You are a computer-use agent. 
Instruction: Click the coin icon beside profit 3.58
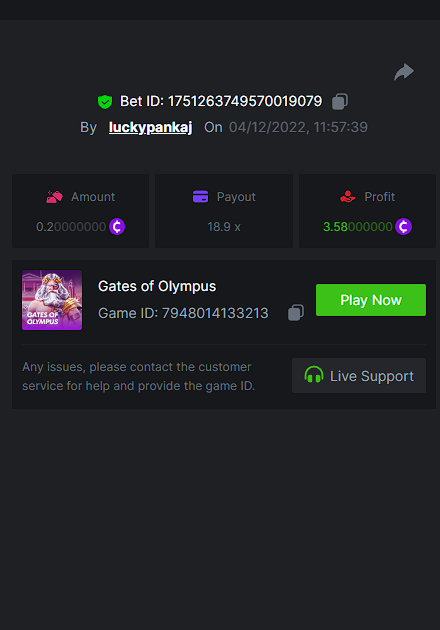tap(403, 227)
